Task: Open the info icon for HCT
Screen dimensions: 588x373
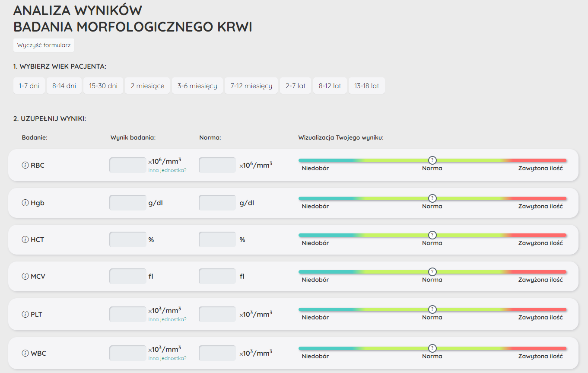Action: coord(25,239)
